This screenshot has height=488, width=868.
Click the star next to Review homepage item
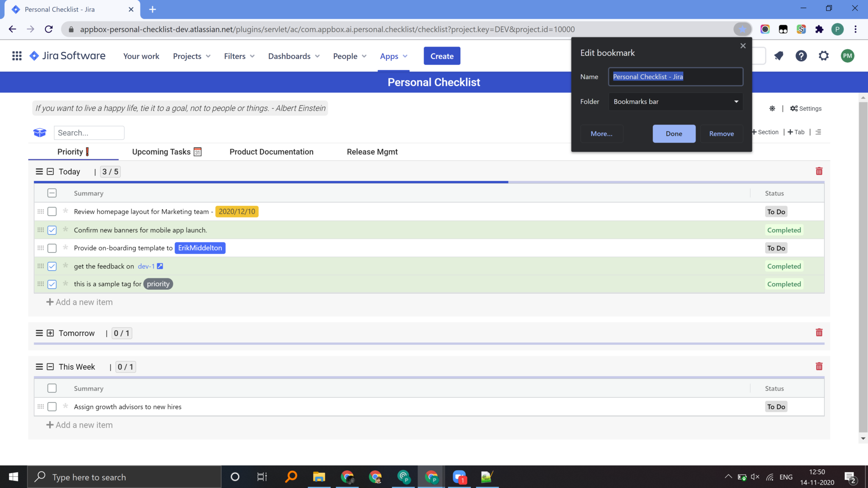click(x=65, y=211)
